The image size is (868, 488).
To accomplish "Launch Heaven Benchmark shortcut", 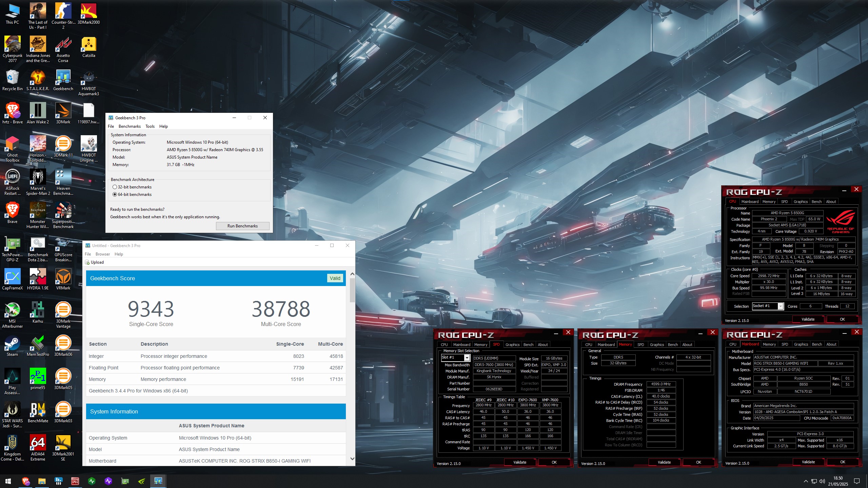I will pos(63,182).
